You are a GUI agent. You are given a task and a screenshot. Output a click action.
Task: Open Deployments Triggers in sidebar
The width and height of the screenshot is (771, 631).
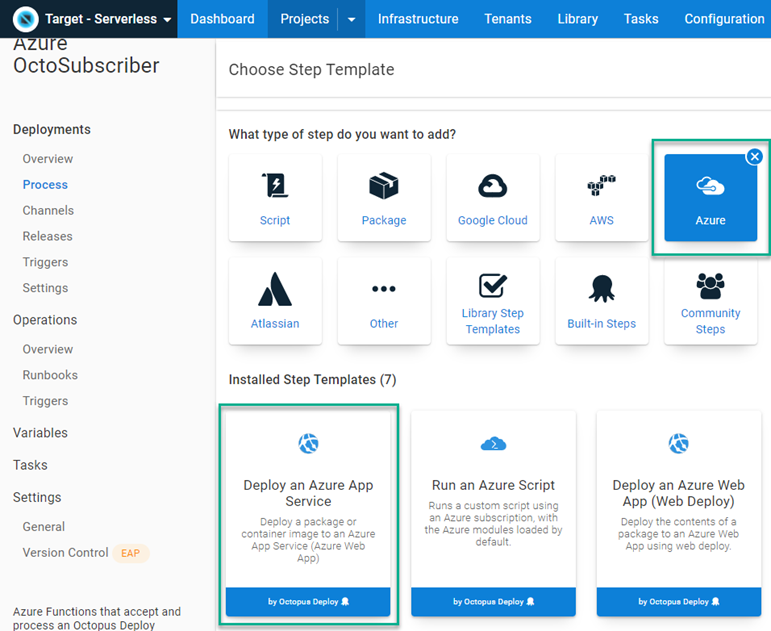click(45, 262)
